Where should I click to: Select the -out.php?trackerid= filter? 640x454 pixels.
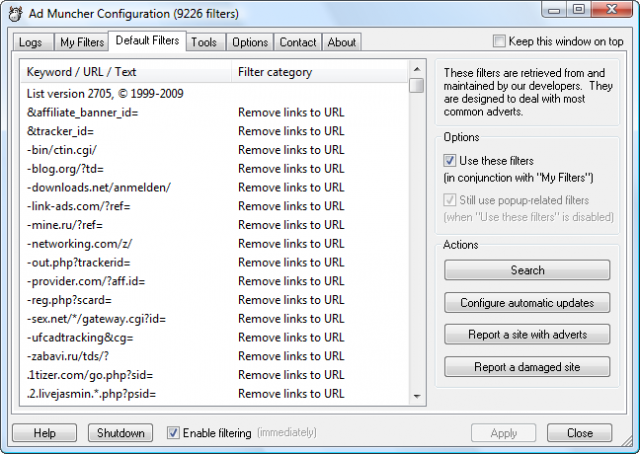[214, 263]
